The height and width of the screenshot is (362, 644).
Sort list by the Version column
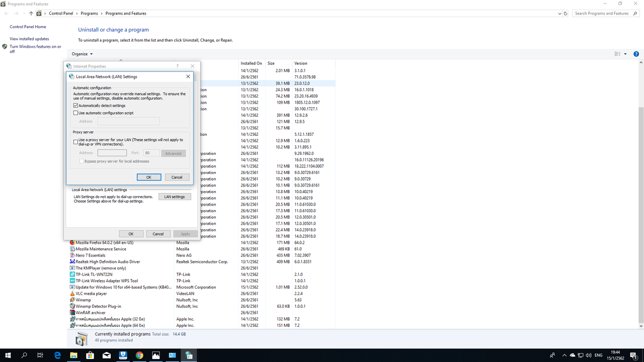pyautogui.click(x=313, y=63)
